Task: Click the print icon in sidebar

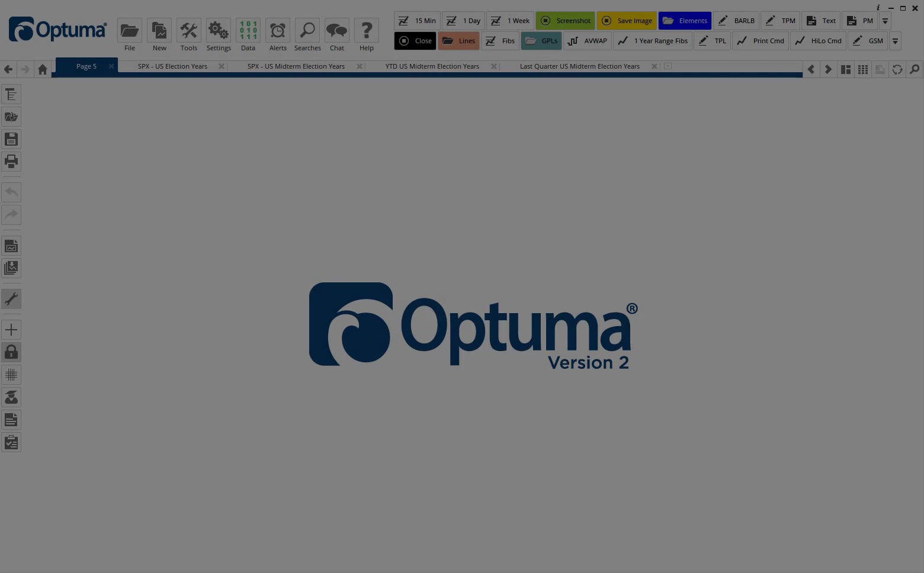Action: coord(11,162)
